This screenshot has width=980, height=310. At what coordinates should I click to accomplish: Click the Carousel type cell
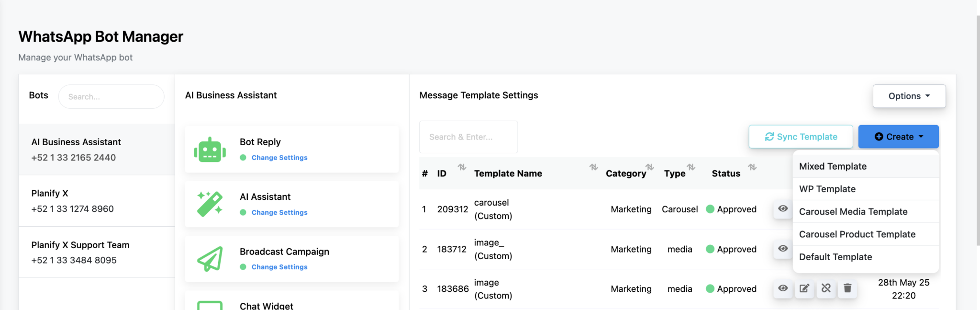coord(679,209)
